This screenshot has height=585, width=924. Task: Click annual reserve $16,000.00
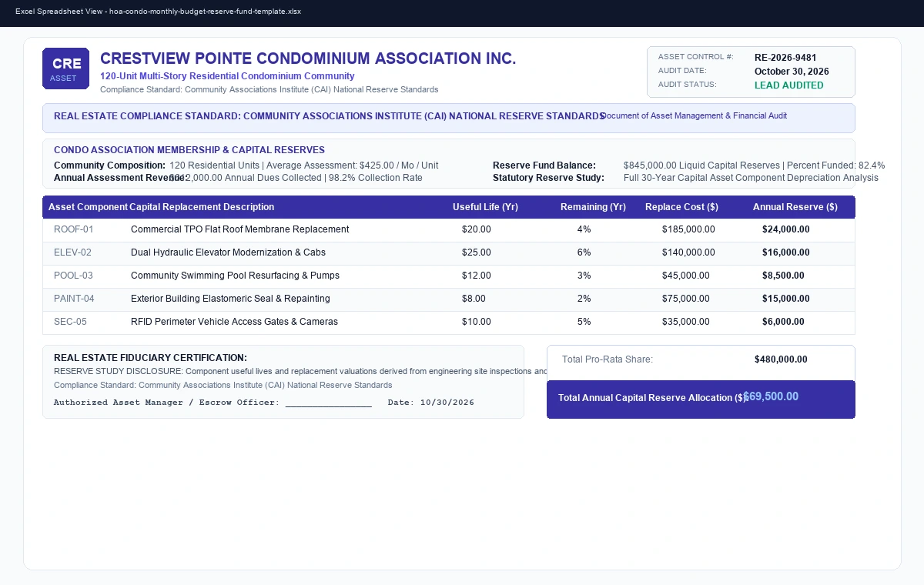786,252
